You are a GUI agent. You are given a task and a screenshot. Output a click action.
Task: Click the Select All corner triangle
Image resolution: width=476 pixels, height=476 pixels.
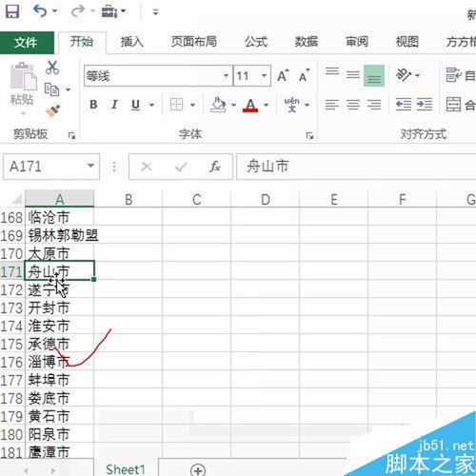16,199
